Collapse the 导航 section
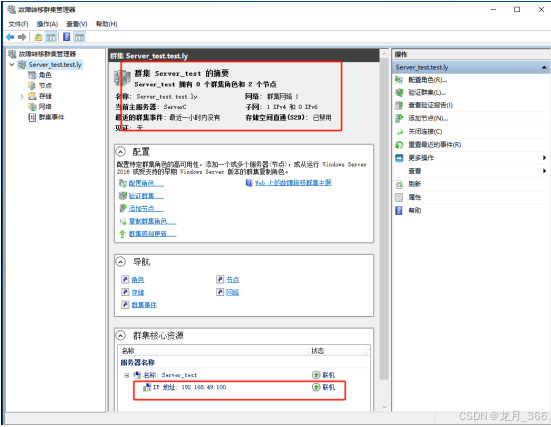The height and width of the screenshot is (427, 551). pyautogui.click(x=121, y=262)
